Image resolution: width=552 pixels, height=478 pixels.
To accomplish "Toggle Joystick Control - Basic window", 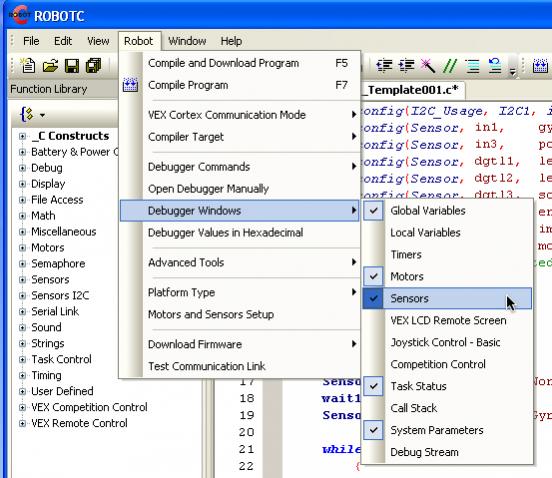I will (447, 342).
